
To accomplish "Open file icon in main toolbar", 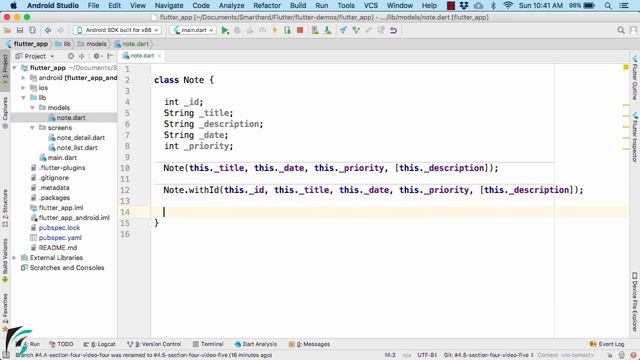I will [x=7, y=30].
